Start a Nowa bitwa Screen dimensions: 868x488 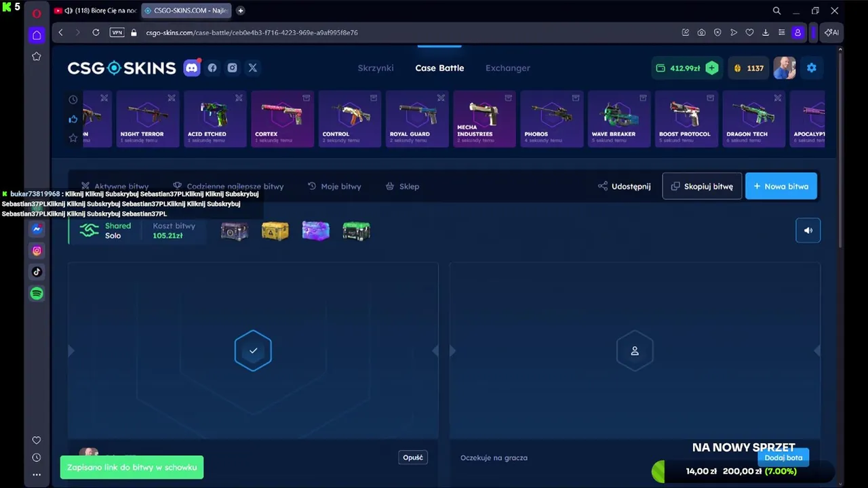781,186
